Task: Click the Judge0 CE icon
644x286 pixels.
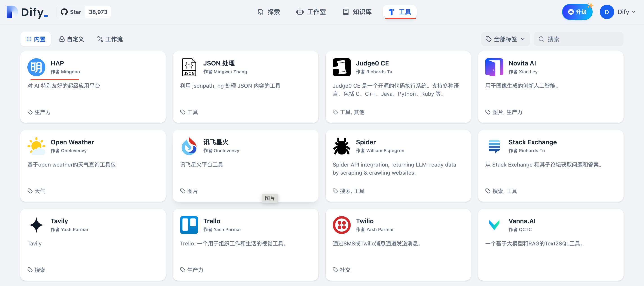Action: point(342,67)
